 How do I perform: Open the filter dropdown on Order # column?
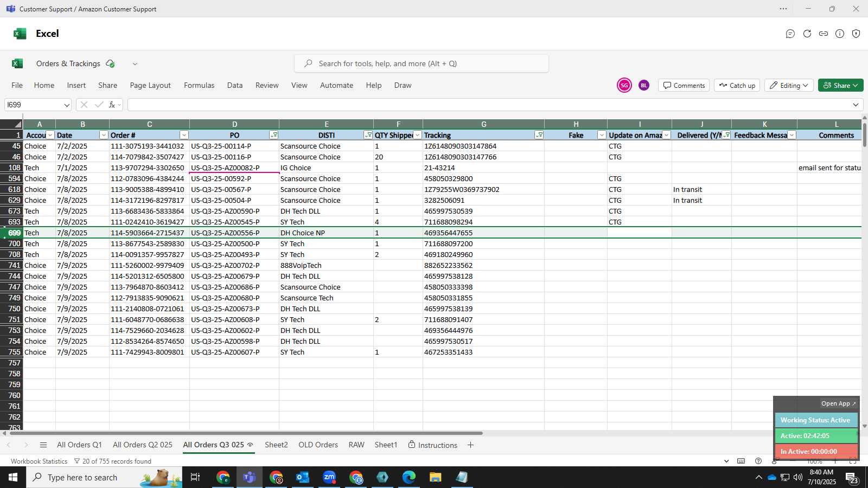pos(184,135)
